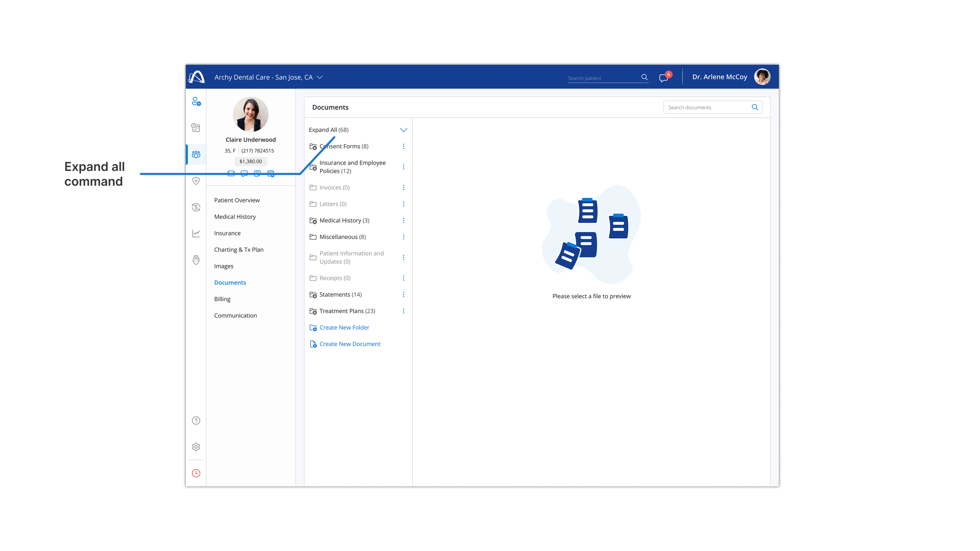Click the red clock icon
Viewport: 980px width, 551px height.
click(x=196, y=473)
